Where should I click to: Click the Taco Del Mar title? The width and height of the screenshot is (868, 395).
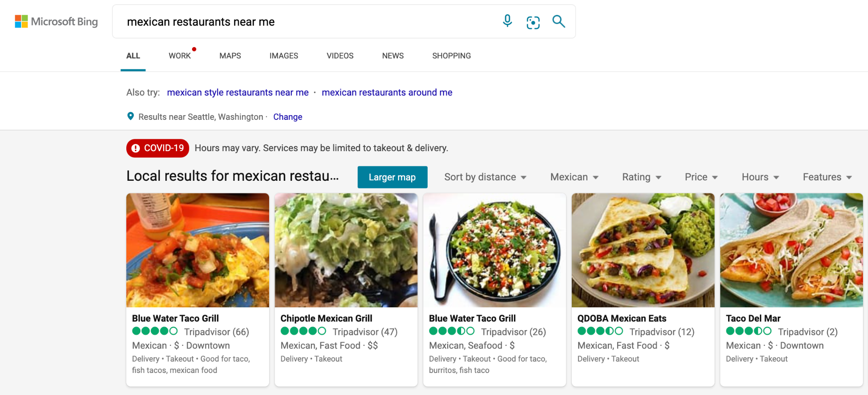753,318
